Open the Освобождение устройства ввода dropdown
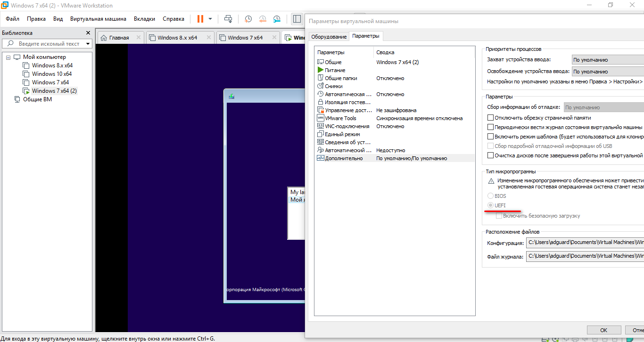The height and width of the screenshot is (342, 644). pos(607,72)
